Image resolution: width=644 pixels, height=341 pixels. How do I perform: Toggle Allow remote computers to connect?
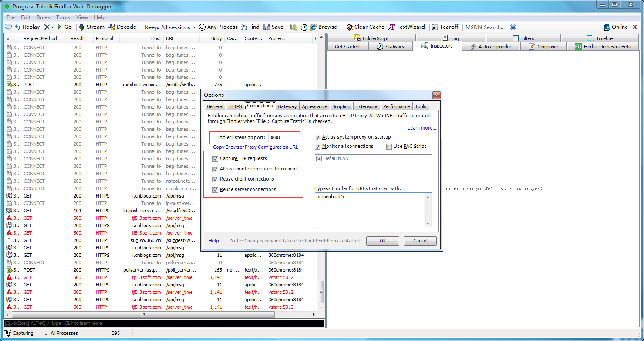(216, 169)
